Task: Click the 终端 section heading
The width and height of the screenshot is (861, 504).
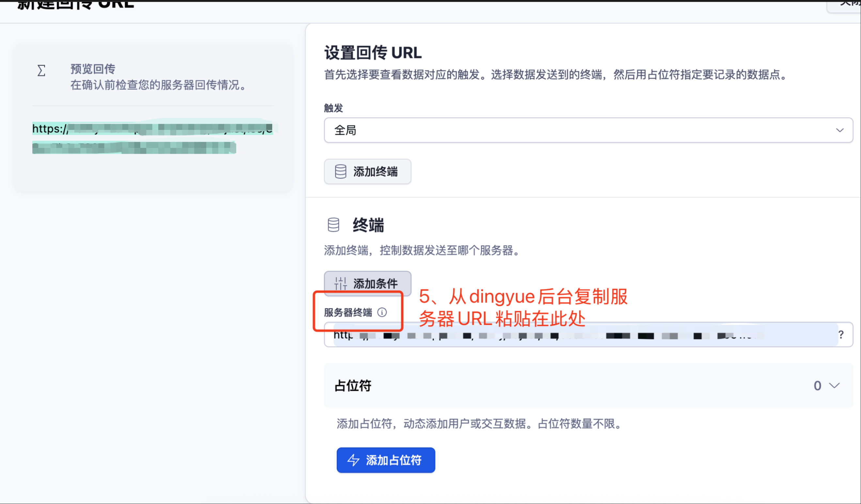Action: click(x=368, y=225)
